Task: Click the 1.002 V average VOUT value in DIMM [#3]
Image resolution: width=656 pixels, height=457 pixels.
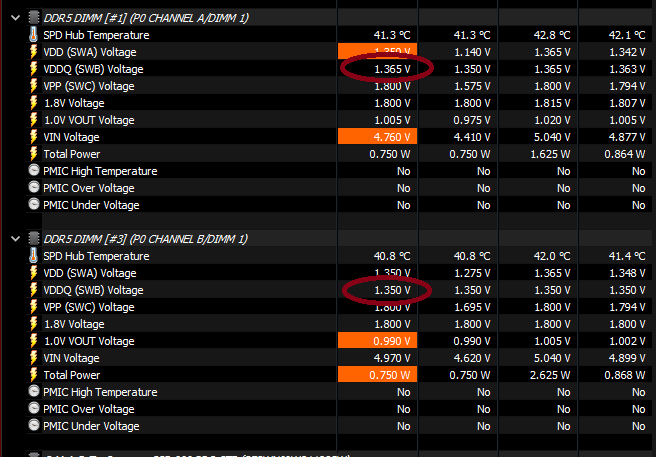Action: click(627, 341)
